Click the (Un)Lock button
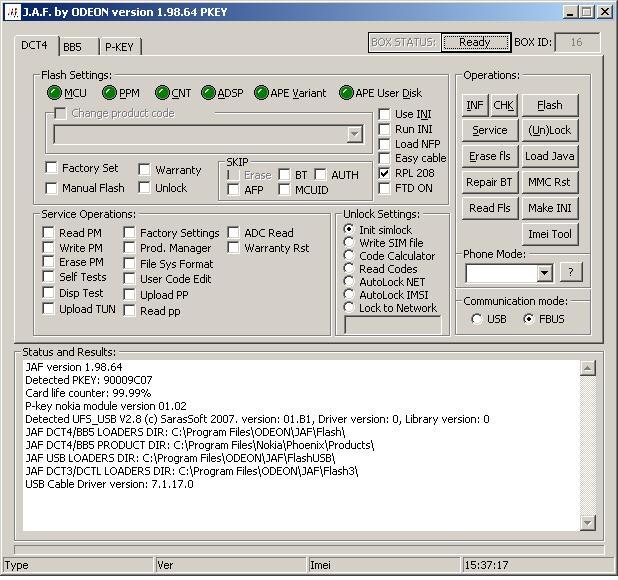The width and height of the screenshot is (618, 580). (550, 130)
